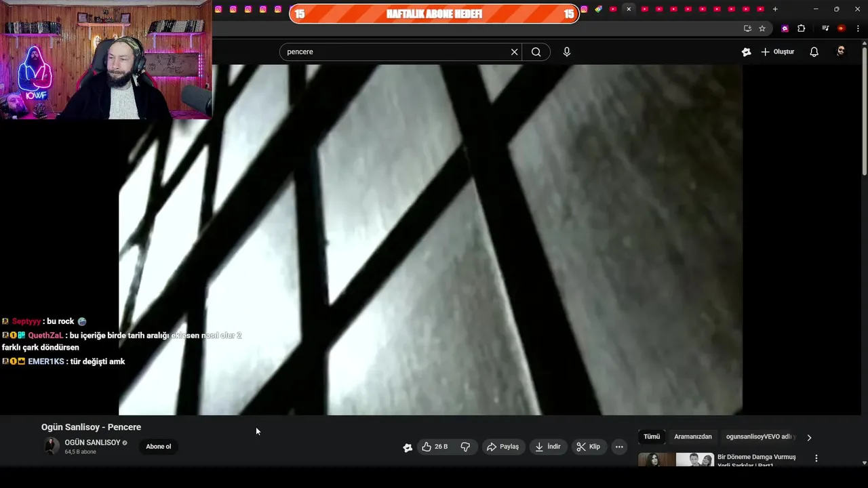This screenshot has width=868, height=488.
Task: Click the video title Ogün Sanlisoy - Pencere
Action: coord(92,427)
